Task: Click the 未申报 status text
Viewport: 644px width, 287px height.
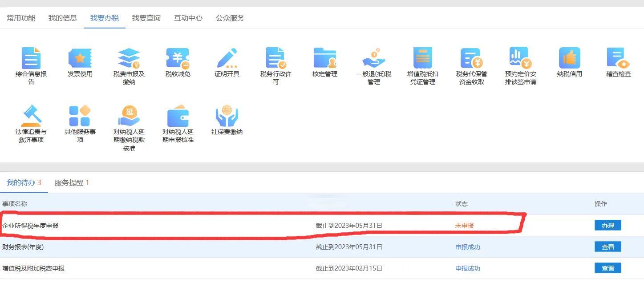Action: pyautogui.click(x=464, y=226)
